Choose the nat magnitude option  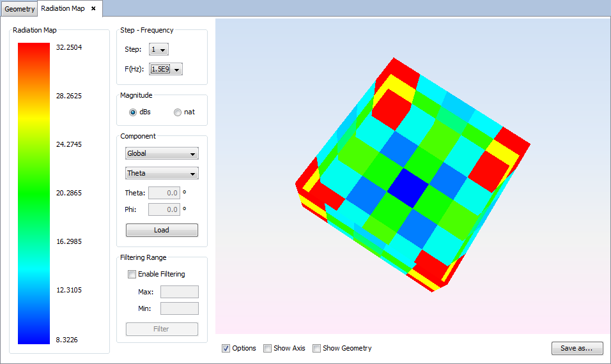(x=178, y=112)
